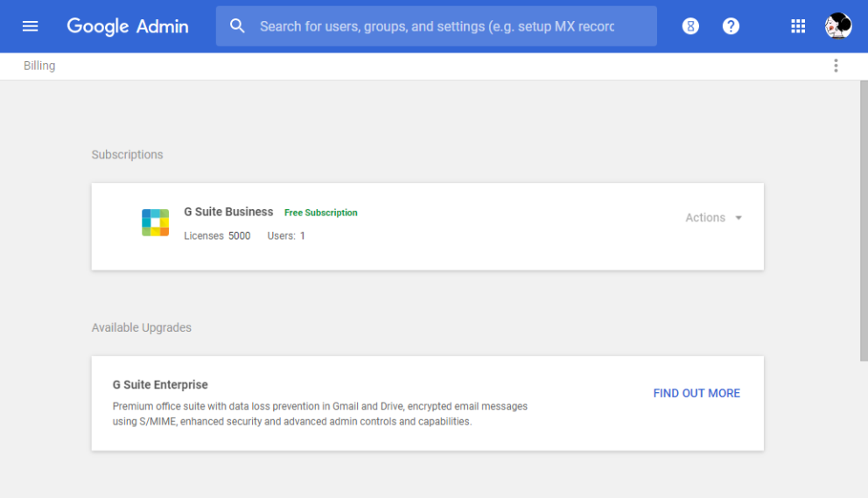Image resolution: width=868 pixels, height=498 pixels.
Task: Click the Google Admin logo
Action: click(x=128, y=26)
